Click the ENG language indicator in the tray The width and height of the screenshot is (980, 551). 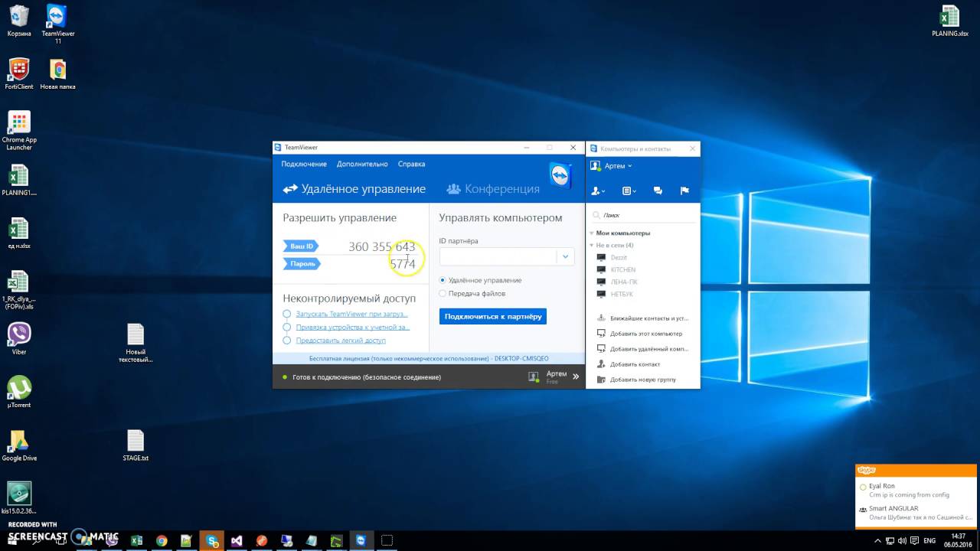click(x=929, y=540)
